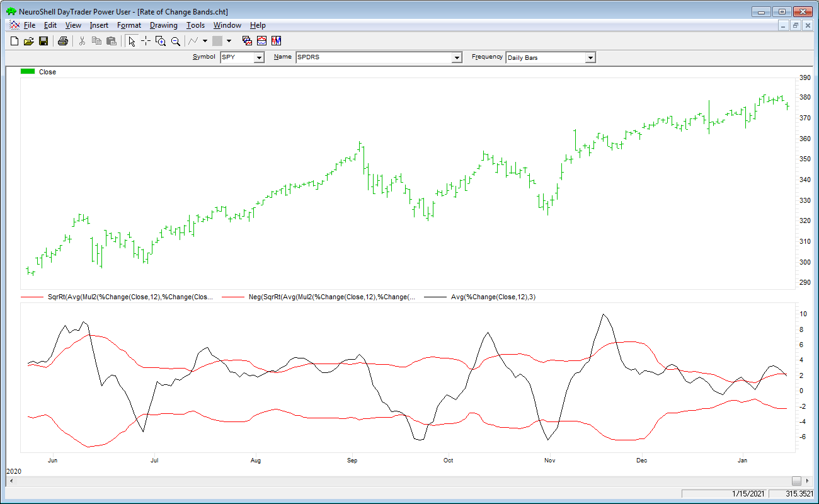Open the fill pattern dropdown arrow
The image size is (819, 504).
point(229,41)
